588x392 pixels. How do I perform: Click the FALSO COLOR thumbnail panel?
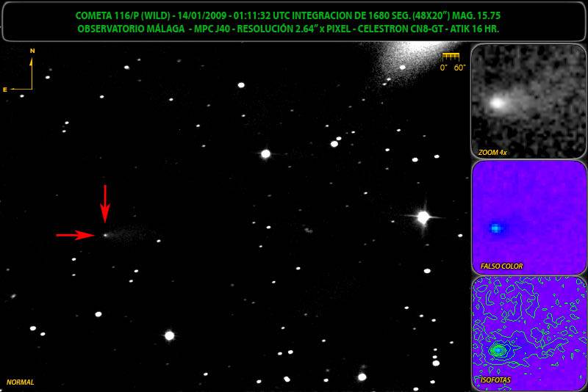(x=528, y=217)
